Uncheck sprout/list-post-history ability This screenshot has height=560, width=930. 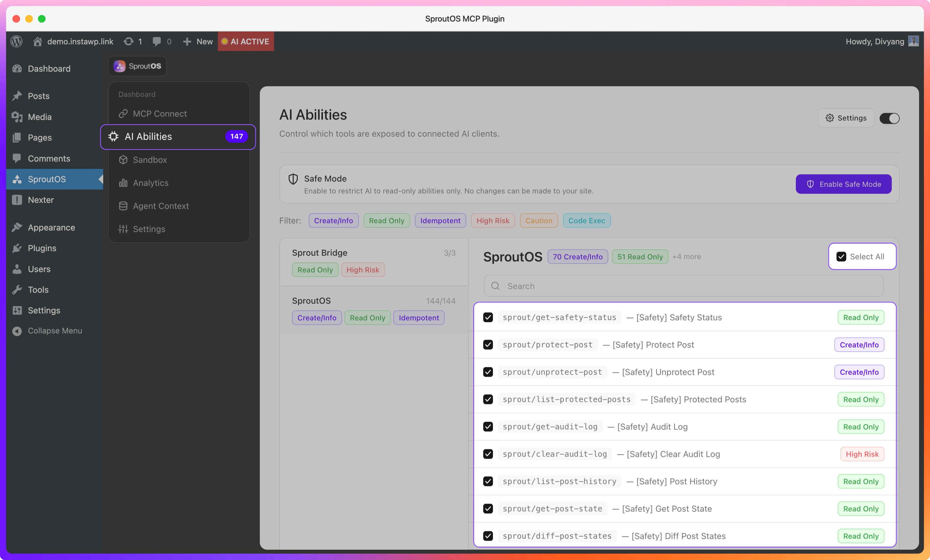point(488,481)
